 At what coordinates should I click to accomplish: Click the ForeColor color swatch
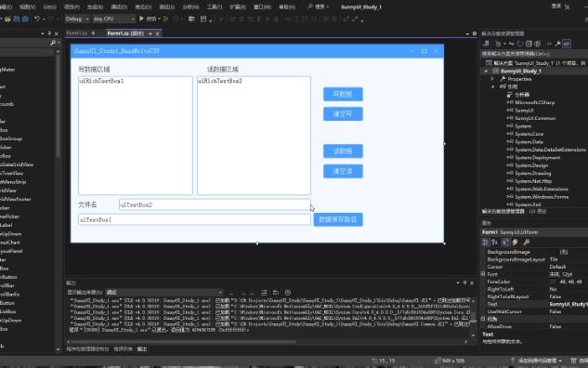(x=553, y=282)
